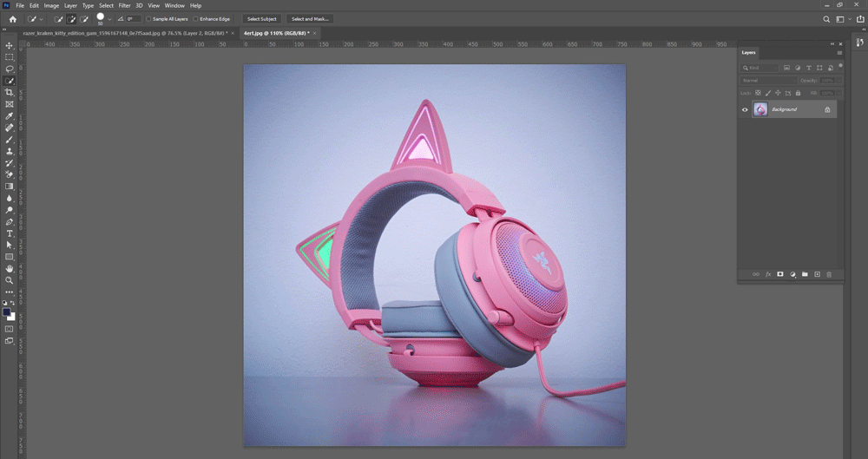Click the Link Layers icon
The width and height of the screenshot is (868, 459).
756,275
